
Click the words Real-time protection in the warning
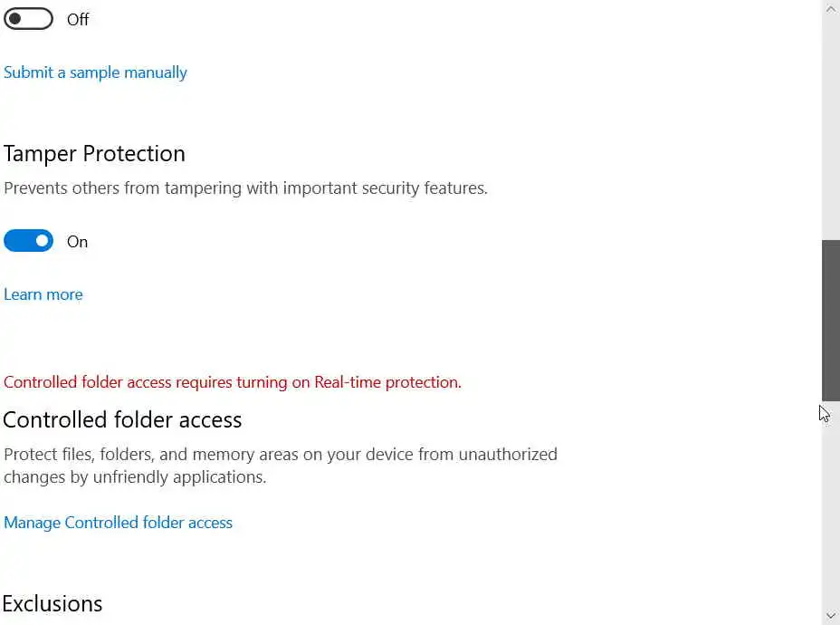pyautogui.click(x=386, y=382)
